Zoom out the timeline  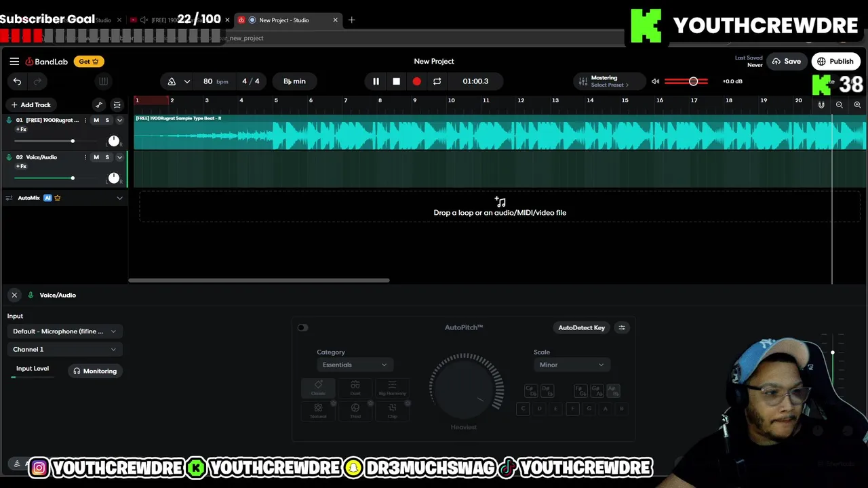point(840,105)
